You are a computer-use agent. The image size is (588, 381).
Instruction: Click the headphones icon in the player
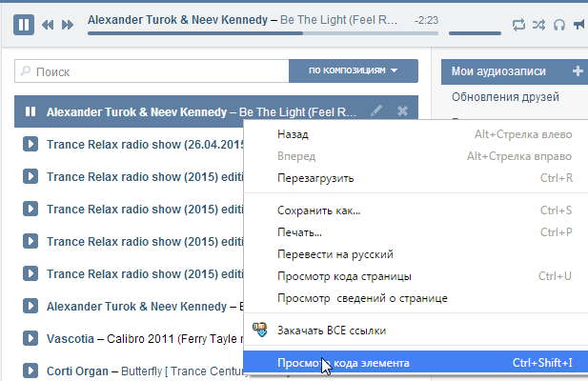(x=559, y=25)
